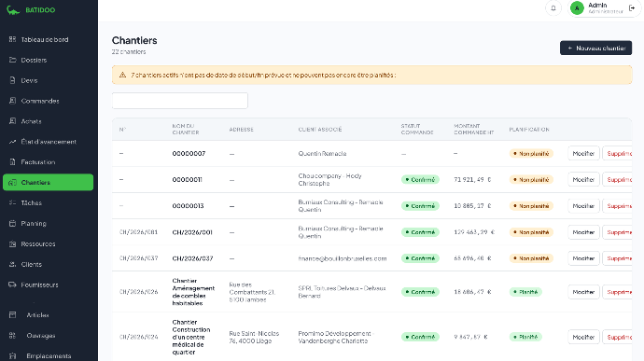Click Modifier for chantier 00000011

coord(583,180)
